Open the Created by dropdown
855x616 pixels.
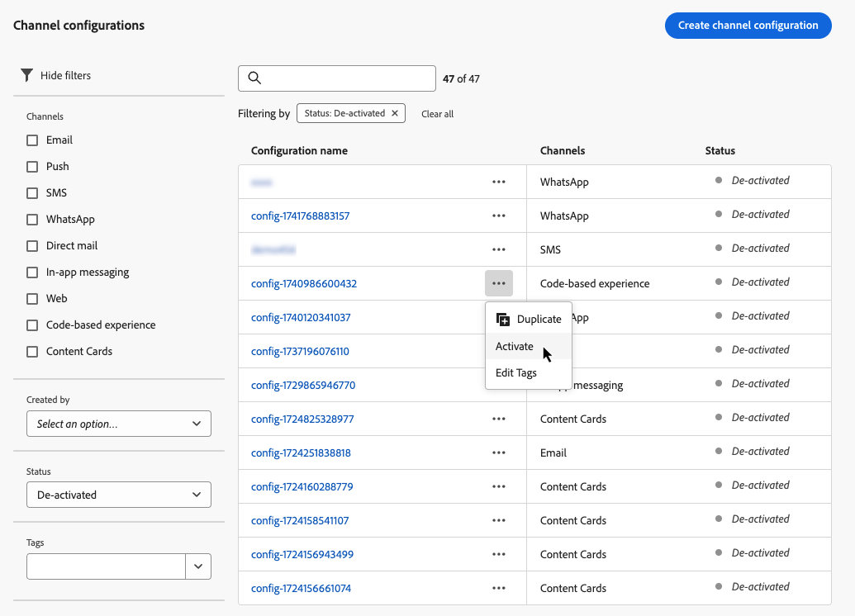coord(119,424)
